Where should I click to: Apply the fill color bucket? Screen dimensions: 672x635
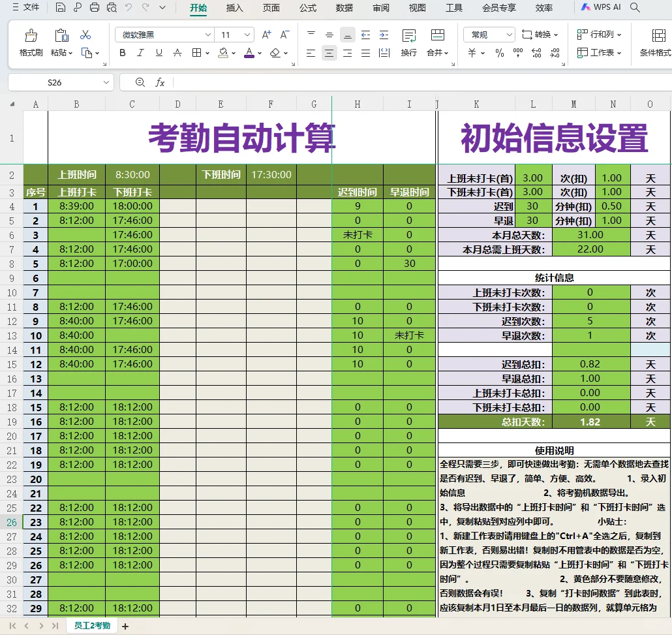tap(223, 53)
